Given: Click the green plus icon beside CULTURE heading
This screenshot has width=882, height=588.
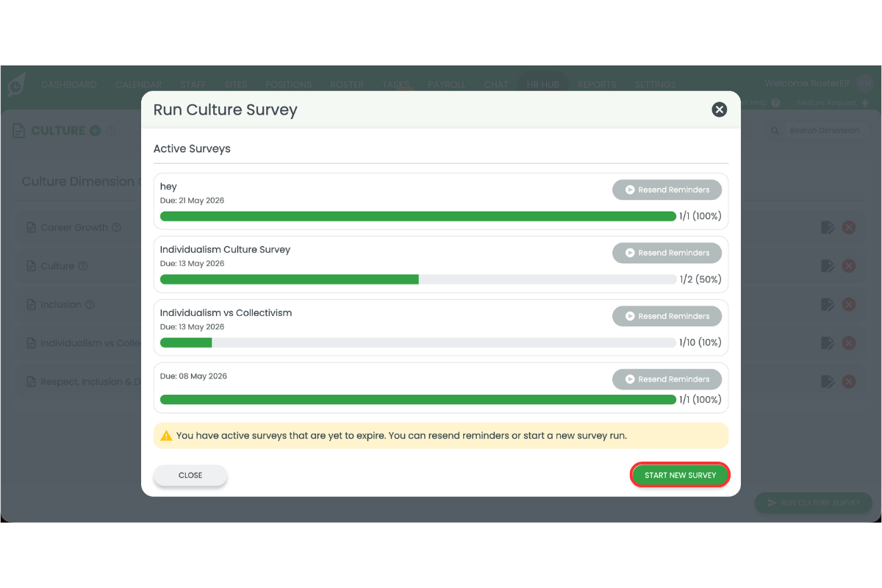Looking at the screenshot, I should tap(94, 130).
